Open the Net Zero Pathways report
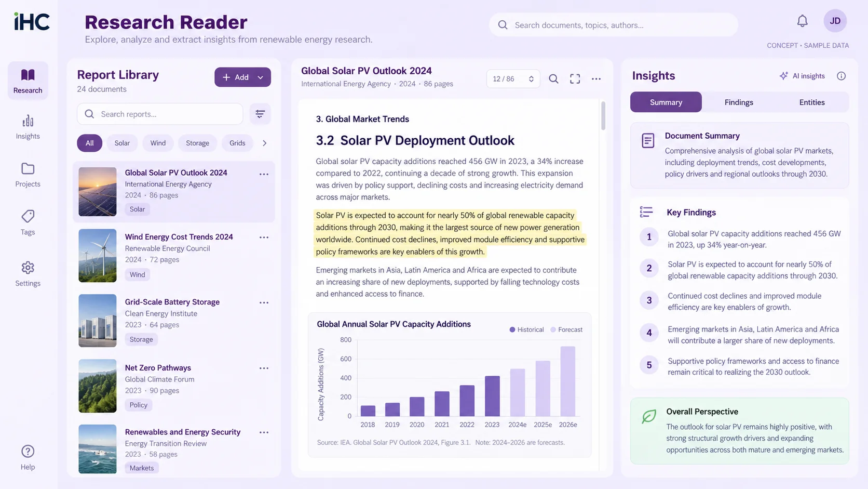Screen dimensions: 868x489 174,386
